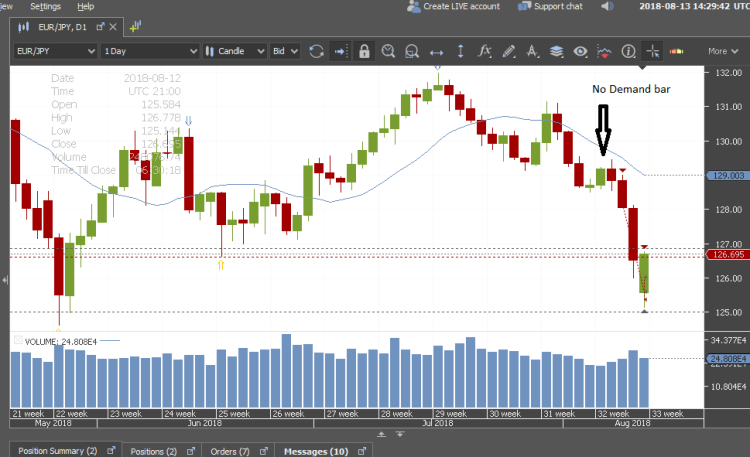Open the Messages (10) tab
750x457 pixels.
pos(316,451)
